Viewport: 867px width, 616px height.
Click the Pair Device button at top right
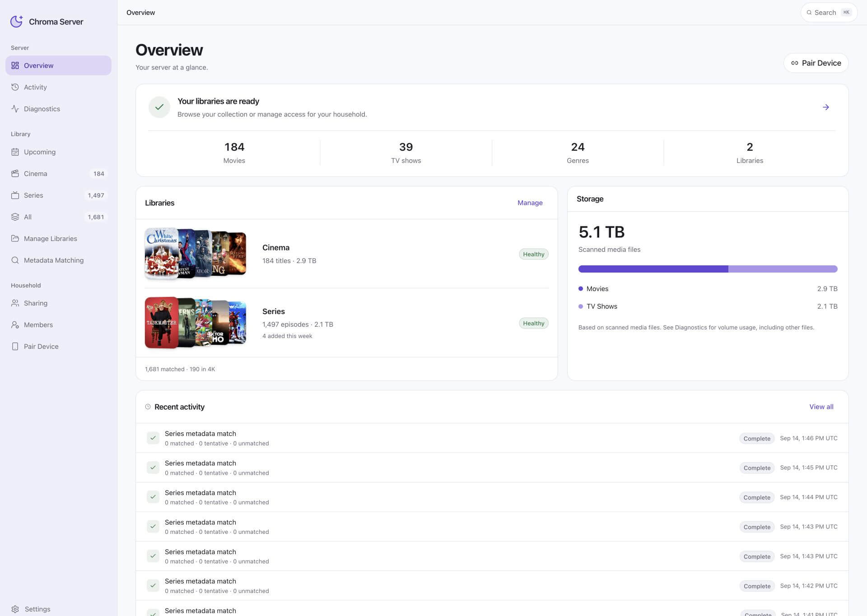pyautogui.click(x=816, y=63)
